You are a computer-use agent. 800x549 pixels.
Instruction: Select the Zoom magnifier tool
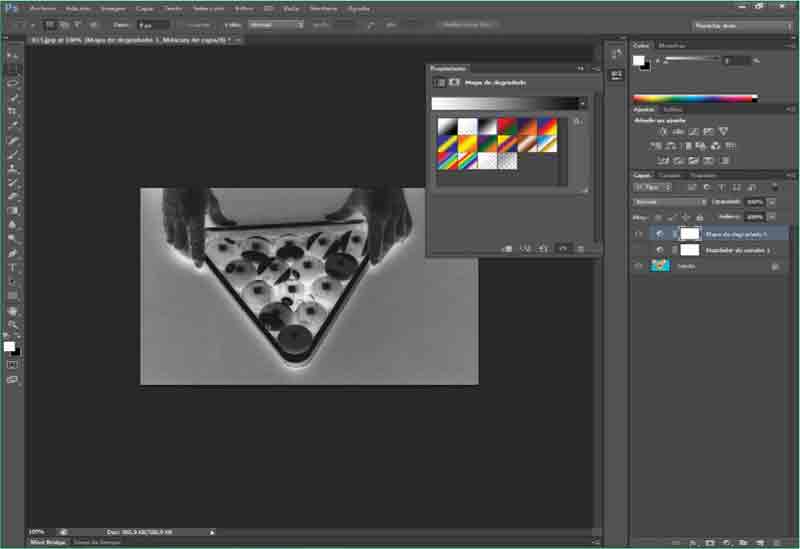click(13, 325)
